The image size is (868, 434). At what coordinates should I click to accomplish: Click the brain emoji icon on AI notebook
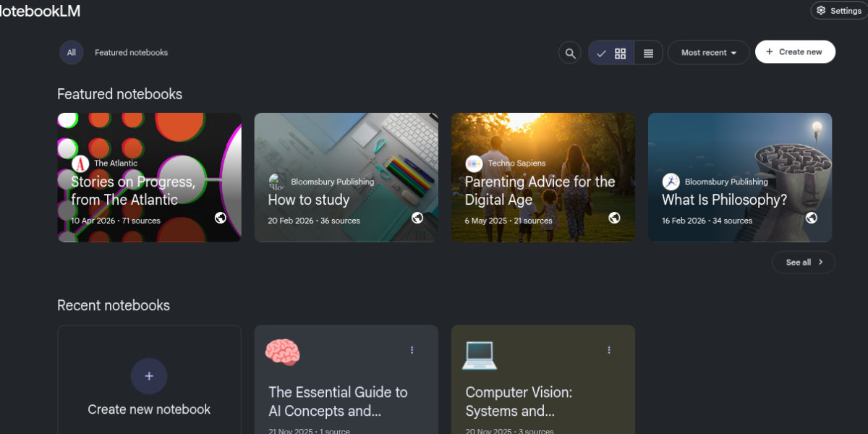point(282,352)
